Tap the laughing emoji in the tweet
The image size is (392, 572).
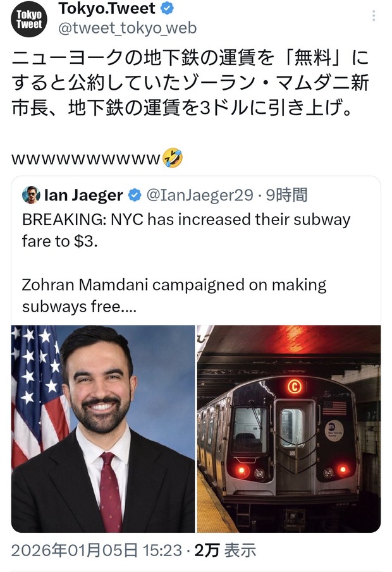click(x=172, y=157)
